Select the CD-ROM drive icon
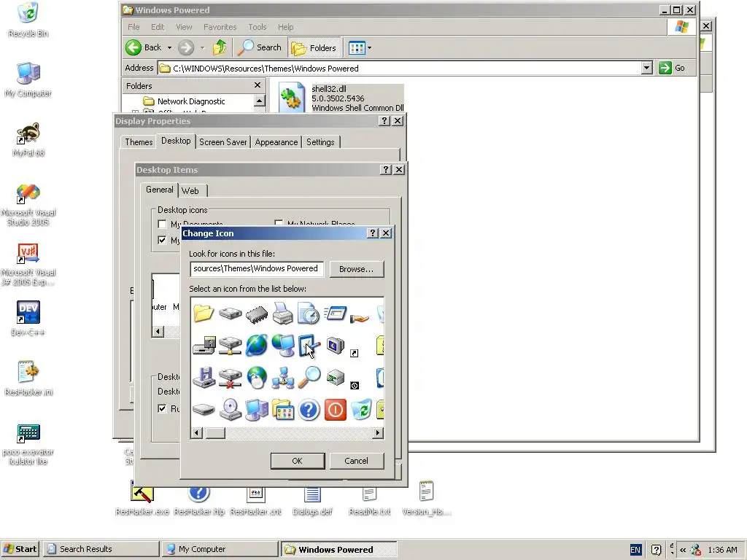Viewport: 747px width, 560px height. (231, 410)
